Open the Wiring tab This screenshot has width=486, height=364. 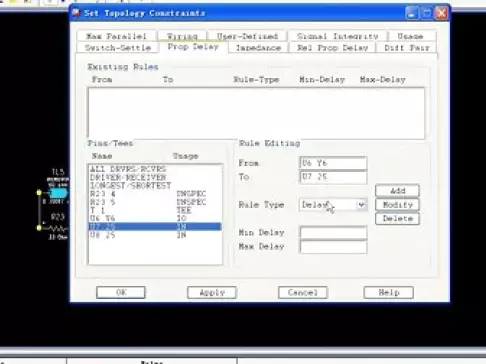coord(182,36)
